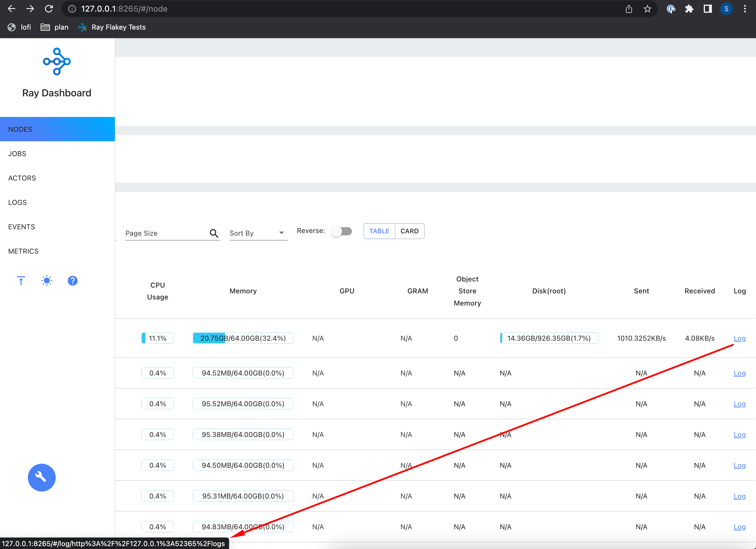Click the Object Store Memory column header

[x=467, y=291]
